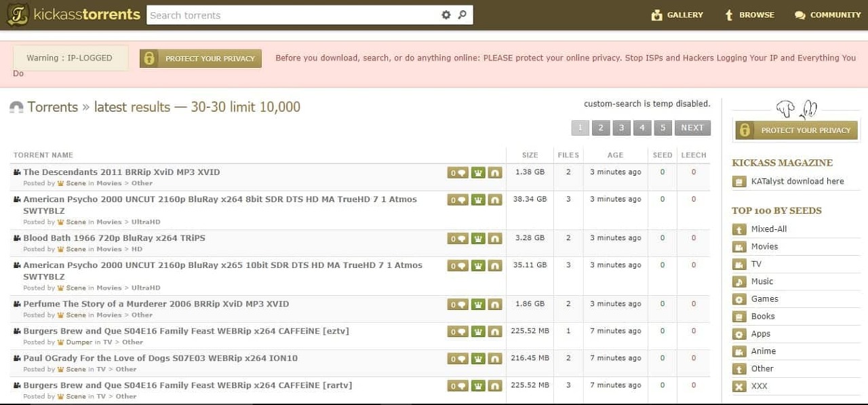Click the 38.34 GB size cell
The width and height of the screenshot is (868, 405).
click(x=530, y=199)
